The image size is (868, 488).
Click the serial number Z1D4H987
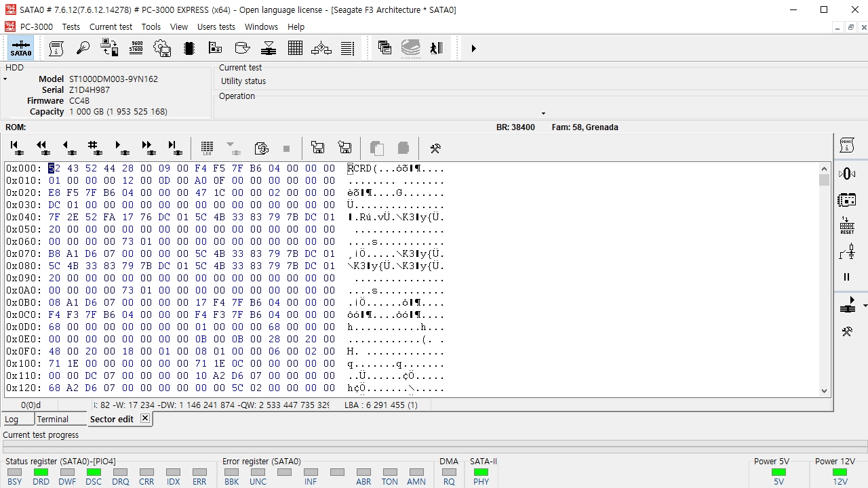click(90, 89)
